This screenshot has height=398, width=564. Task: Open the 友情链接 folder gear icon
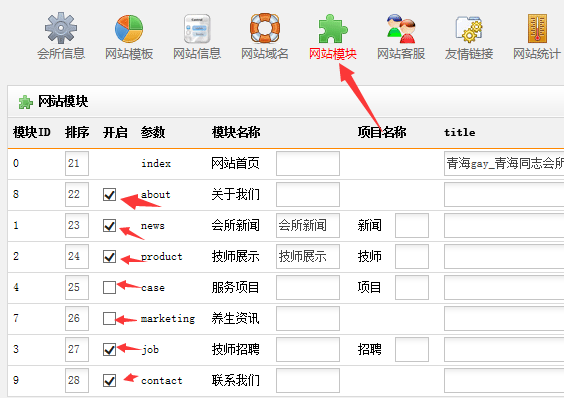469,29
